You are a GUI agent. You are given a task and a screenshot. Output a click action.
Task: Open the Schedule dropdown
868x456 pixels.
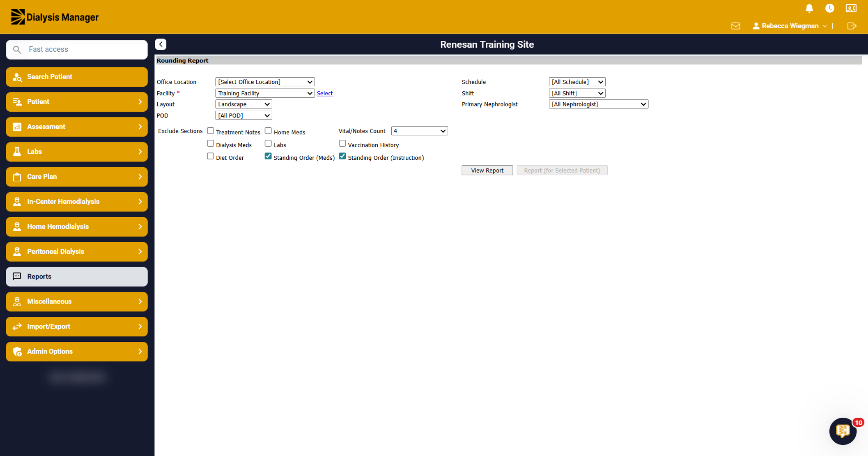coord(577,82)
